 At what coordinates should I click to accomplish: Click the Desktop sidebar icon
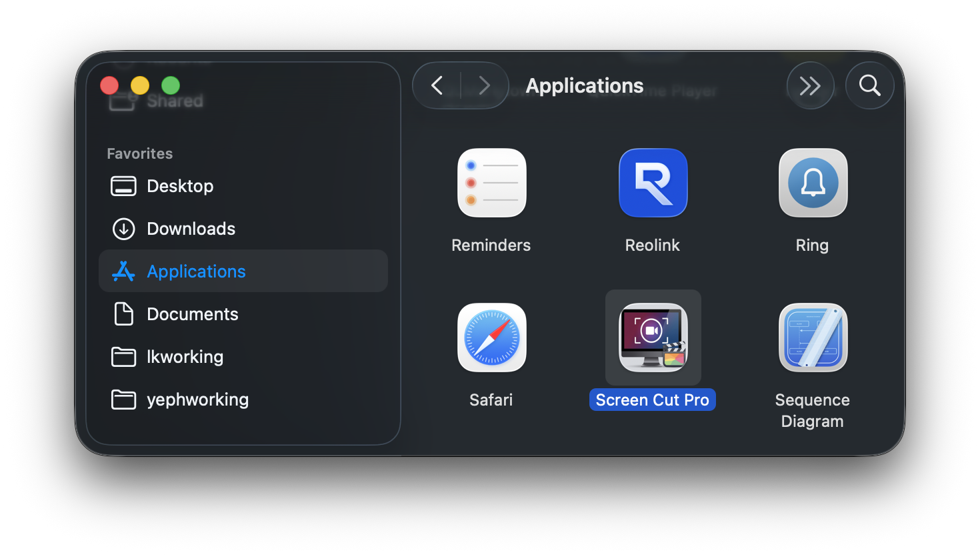point(123,186)
